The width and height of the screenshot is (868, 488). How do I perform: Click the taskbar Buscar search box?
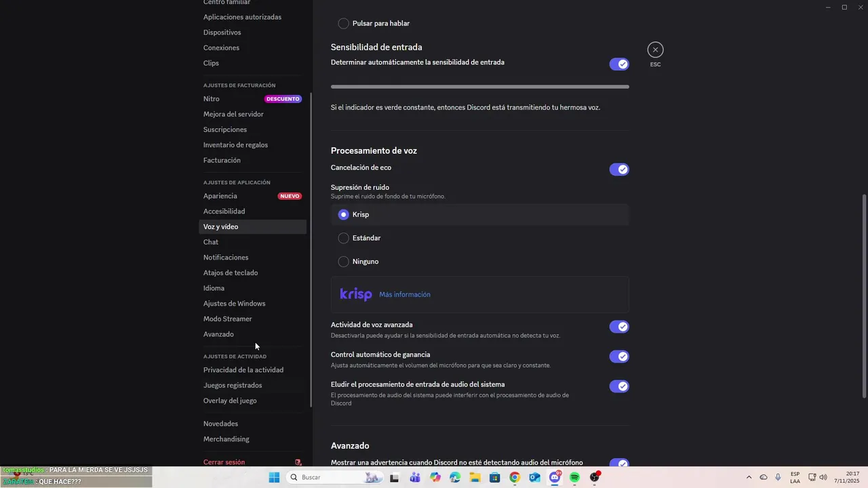click(335, 477)
